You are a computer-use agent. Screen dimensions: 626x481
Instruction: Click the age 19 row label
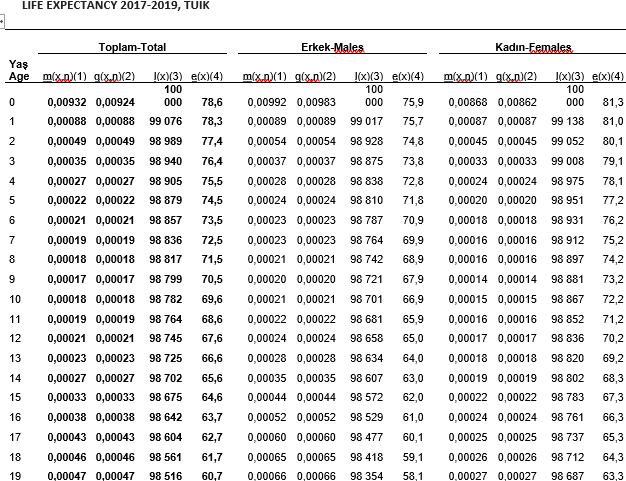tap(14, 476)
